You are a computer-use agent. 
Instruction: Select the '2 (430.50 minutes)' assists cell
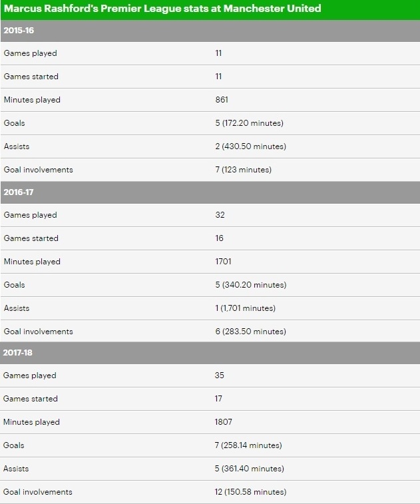coord(250,146)
